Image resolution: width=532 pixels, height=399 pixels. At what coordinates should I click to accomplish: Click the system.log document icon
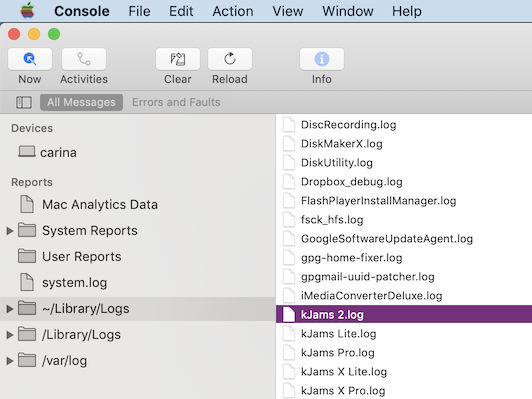(27, 282)
